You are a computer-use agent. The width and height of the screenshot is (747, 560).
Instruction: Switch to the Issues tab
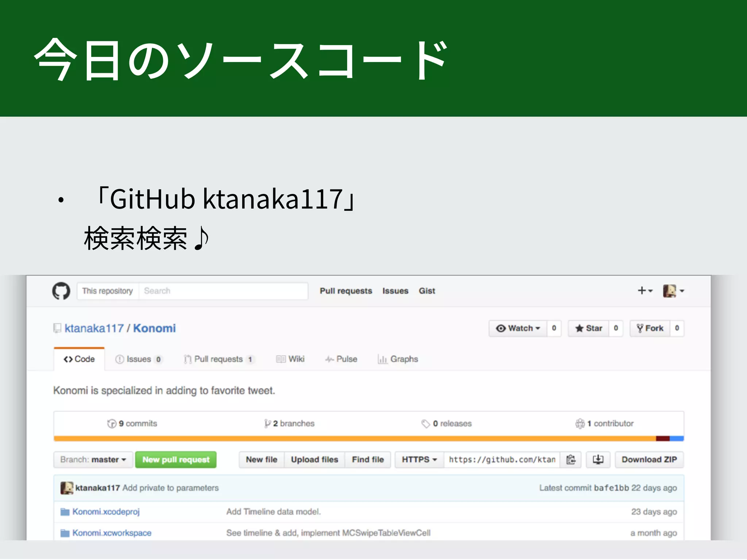click(x=139, y=359)
